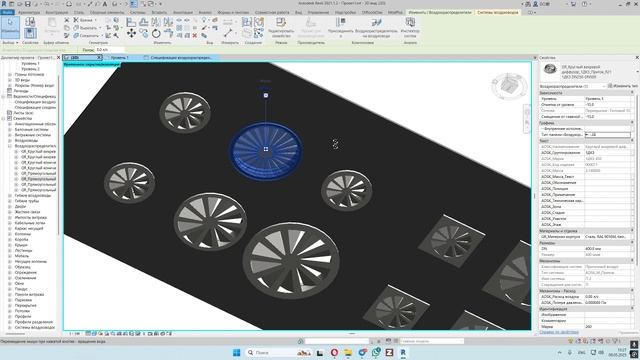Click the Выбор dropdown under Modify
Screen dimensions: 640x360
click(11, 42)
